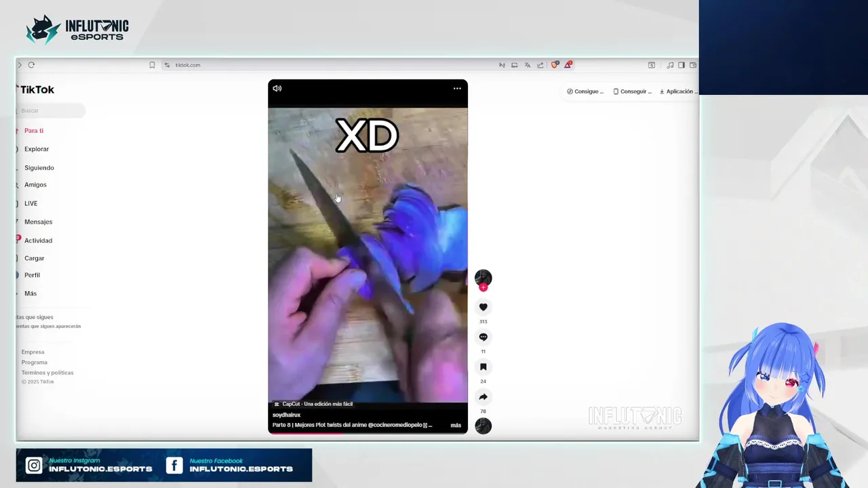Click the 313 likes count
Screen dimensions: 868x488
483,322
